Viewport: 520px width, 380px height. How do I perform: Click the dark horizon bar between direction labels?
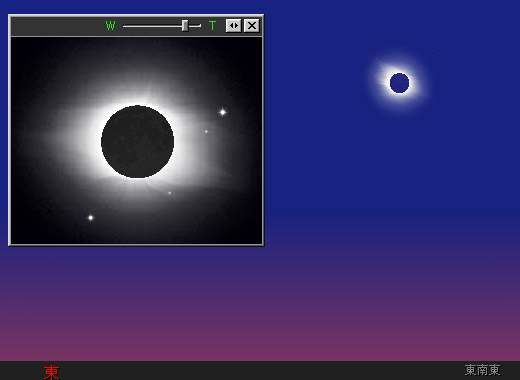260,370
